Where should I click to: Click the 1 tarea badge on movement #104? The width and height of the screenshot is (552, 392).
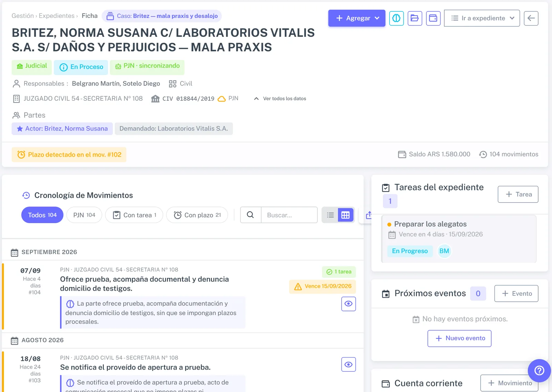339,272
